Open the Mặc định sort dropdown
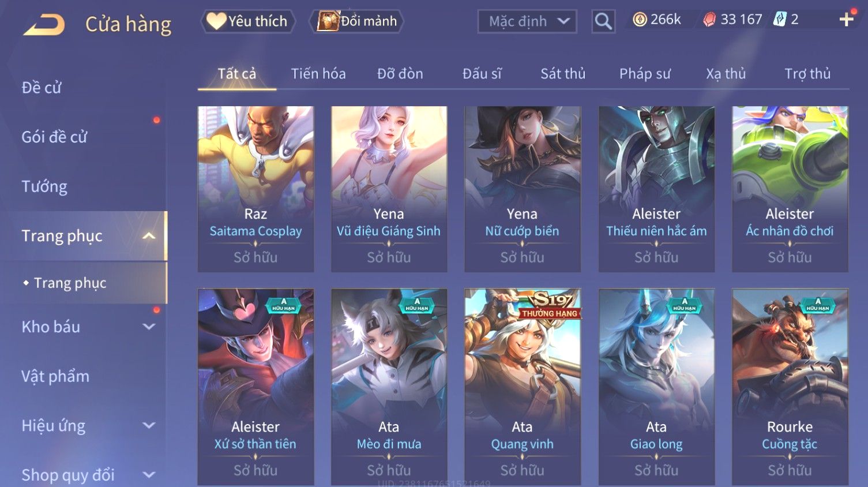The image size is (868, 487). coord(527,21)
